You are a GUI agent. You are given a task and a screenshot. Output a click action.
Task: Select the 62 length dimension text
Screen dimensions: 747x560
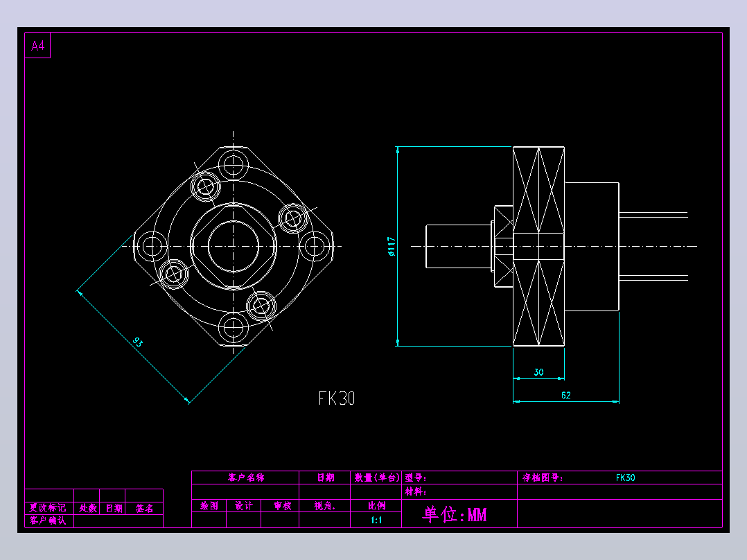coord(566,395)
